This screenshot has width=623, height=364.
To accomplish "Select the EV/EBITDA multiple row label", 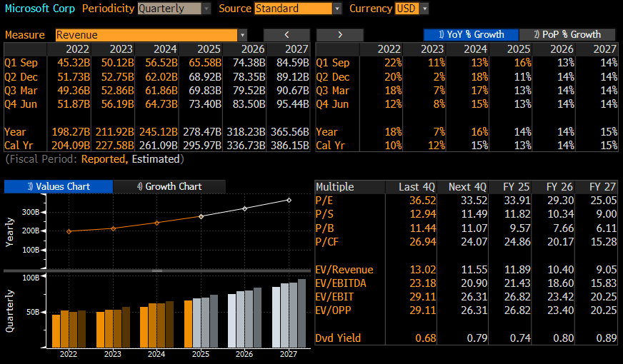I will pos(340,283).
